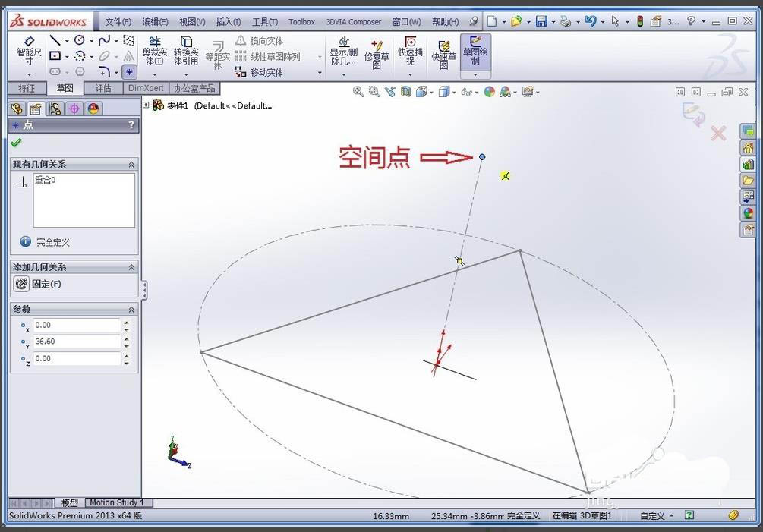Open the 3DVIA Composer menu
Screen dimensions: 763x532
354,22
